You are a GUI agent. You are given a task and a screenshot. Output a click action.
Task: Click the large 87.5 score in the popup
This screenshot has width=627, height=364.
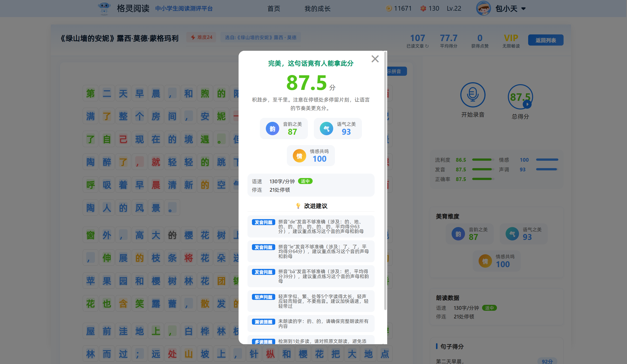pyautogui.click(x=306, y=82)
